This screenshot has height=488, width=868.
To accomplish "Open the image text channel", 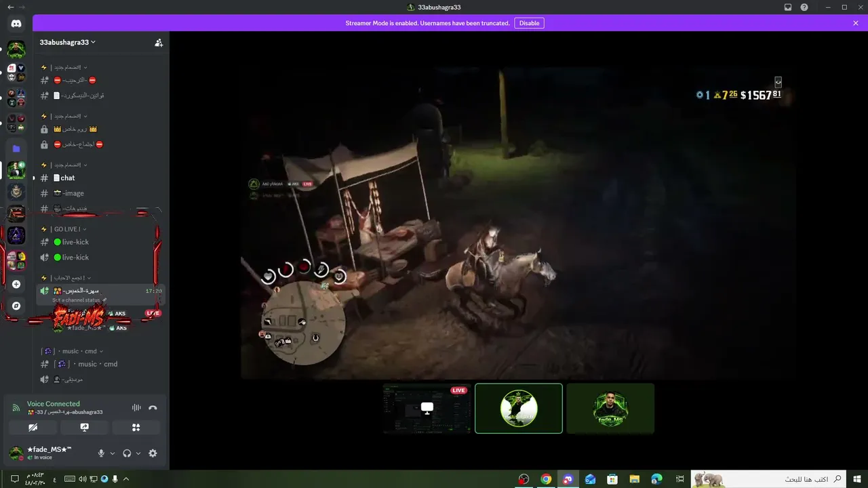I will tap(102, 193).
